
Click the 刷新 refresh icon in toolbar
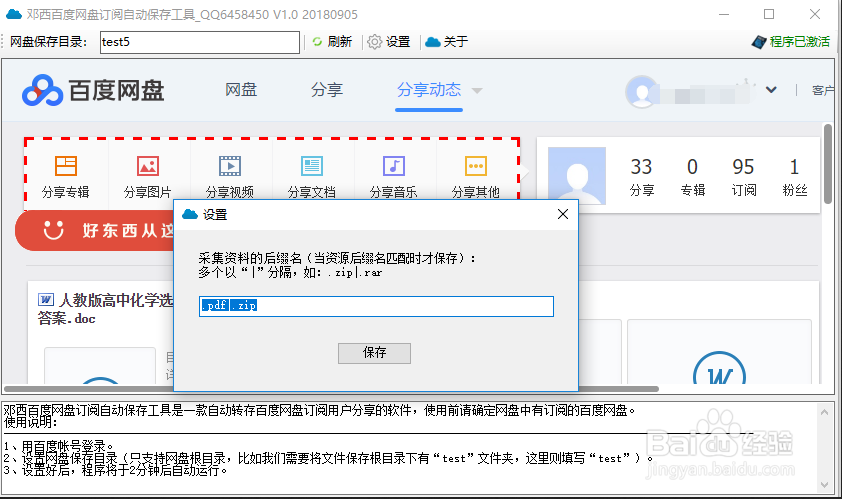click(317, 41)
